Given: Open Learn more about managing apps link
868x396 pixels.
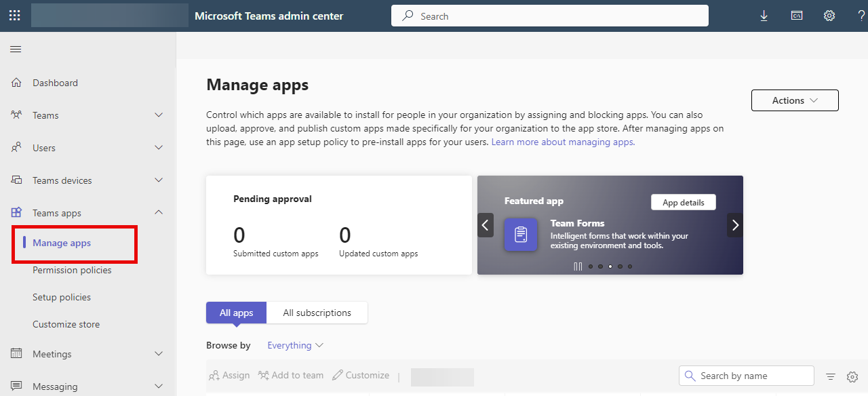Looking at the screenshot, I should (563, 142).
